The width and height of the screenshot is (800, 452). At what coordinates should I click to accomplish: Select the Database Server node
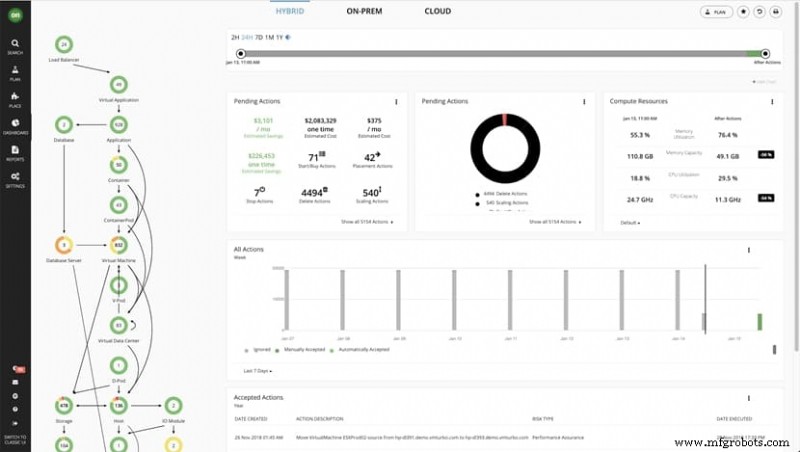[x=64, y=245]
